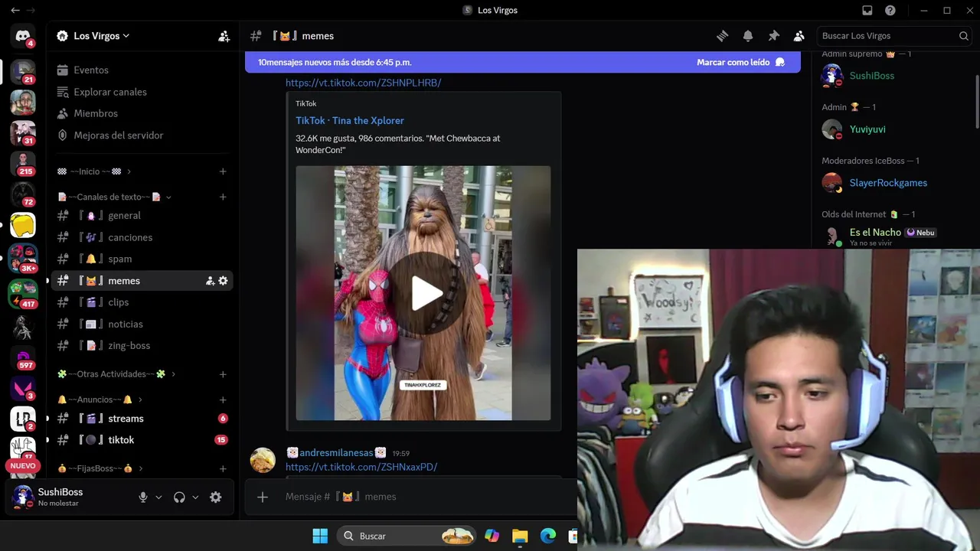
Task: Create invite icon on memes channel
Action: pos(210,281)
